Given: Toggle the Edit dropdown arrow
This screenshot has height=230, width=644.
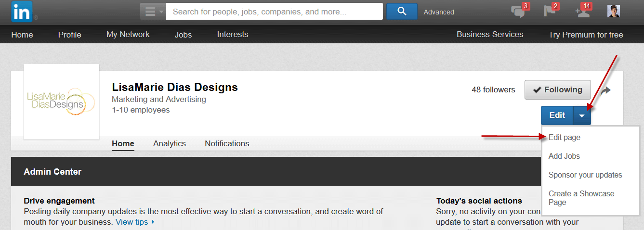Looking at the screenshot, I should click(582, 115).
